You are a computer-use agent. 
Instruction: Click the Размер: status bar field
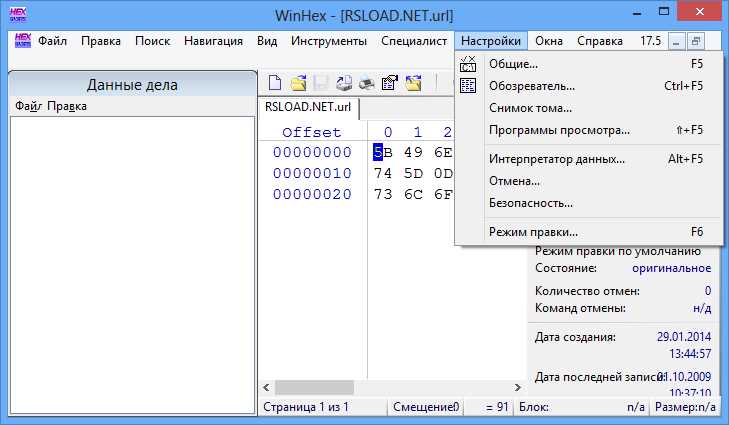click(685, 407)
